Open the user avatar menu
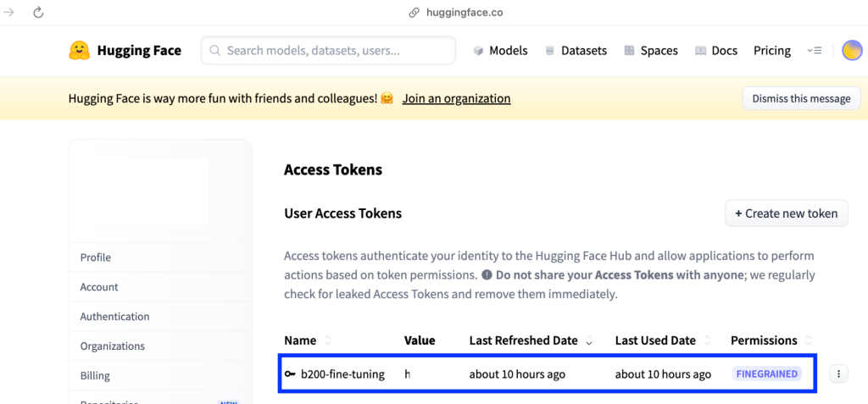The width and height of the screenshot is (868, 404). 852,50
